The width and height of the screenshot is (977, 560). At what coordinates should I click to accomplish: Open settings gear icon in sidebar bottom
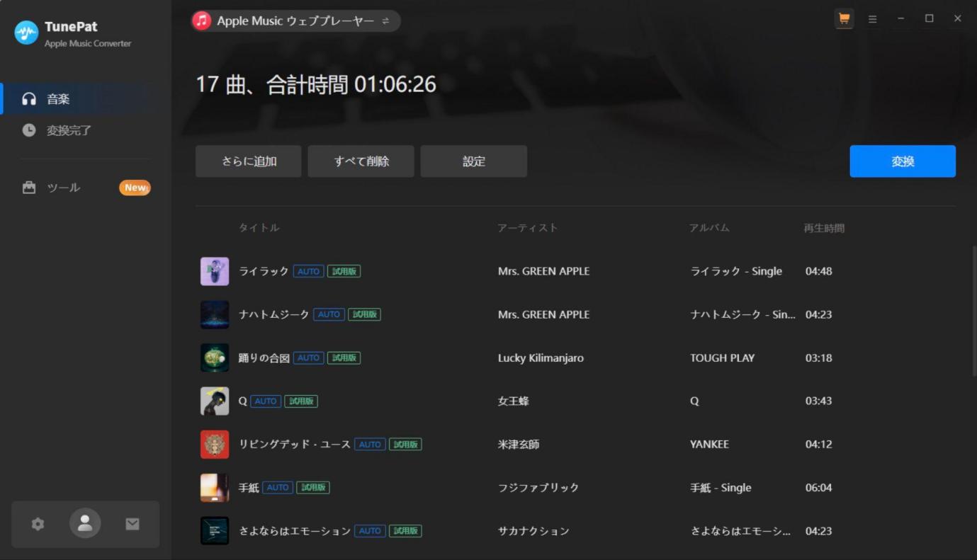click(38, 524)
